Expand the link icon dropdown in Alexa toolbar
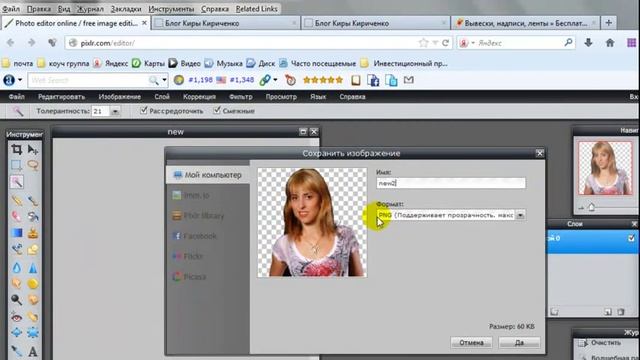Image resolution: width=640 pixels, height=360 pixels. pyautogui.click(x=275, y=80)
